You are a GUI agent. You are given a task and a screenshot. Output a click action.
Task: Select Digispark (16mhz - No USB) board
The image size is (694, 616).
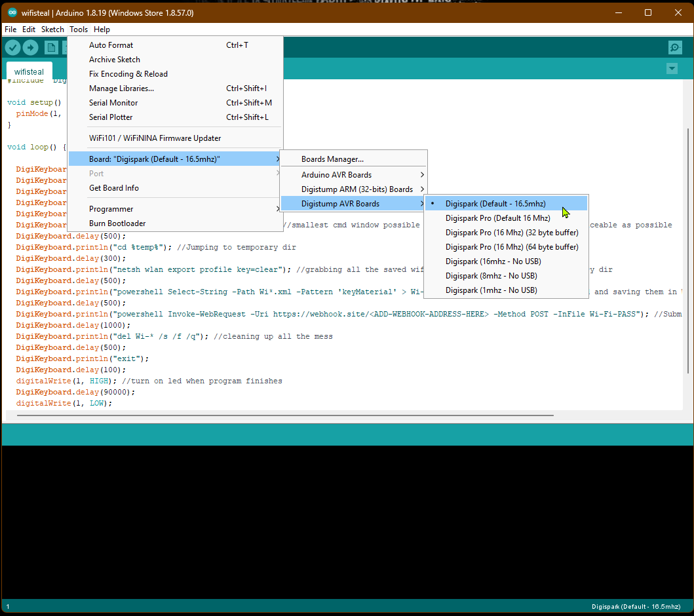pos(507,261)
